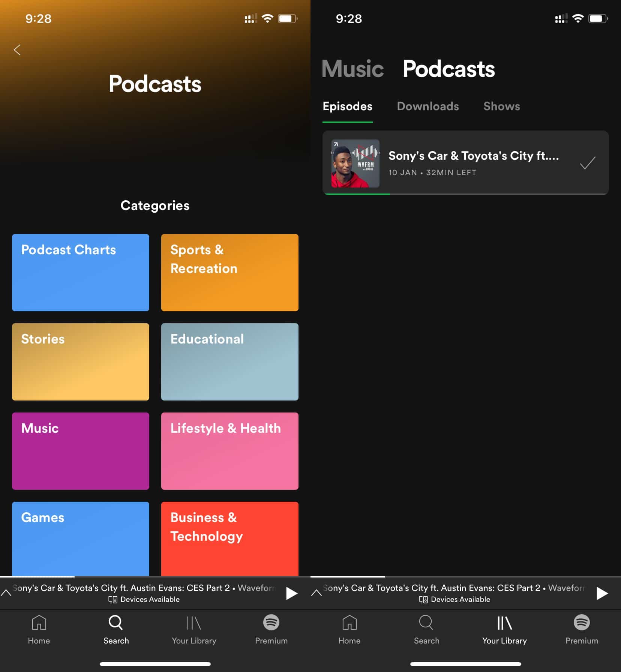The width and height of the screenshot is (621, 672).
Task: Tap Devices Available on the right screen
Action: (x=454, y=599)
